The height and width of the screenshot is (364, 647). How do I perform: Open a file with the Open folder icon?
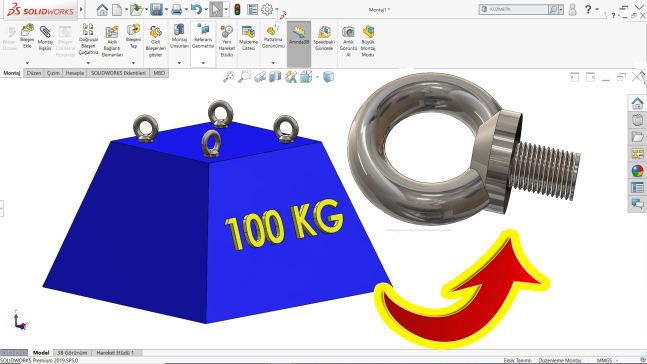tap(135, 9)
